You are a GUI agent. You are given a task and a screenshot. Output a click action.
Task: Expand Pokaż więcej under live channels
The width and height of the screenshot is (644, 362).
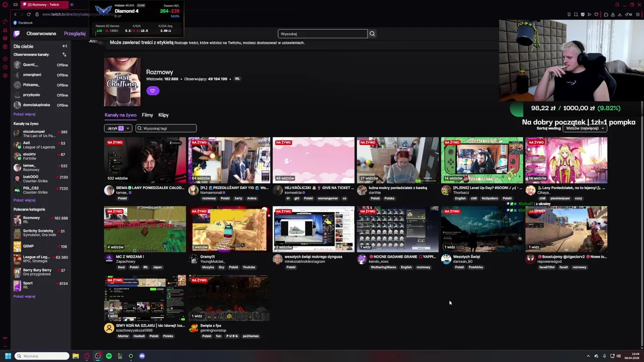(24, 200)
